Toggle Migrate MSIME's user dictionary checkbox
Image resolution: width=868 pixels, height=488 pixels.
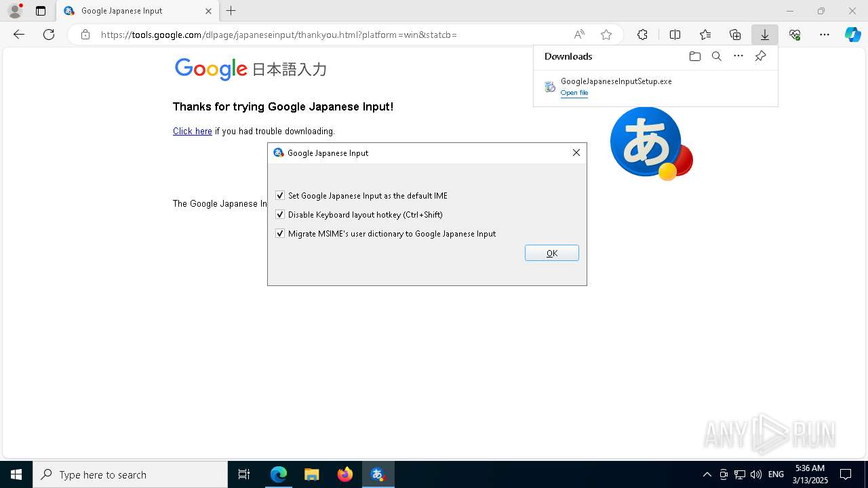click(x=280, y=233)
